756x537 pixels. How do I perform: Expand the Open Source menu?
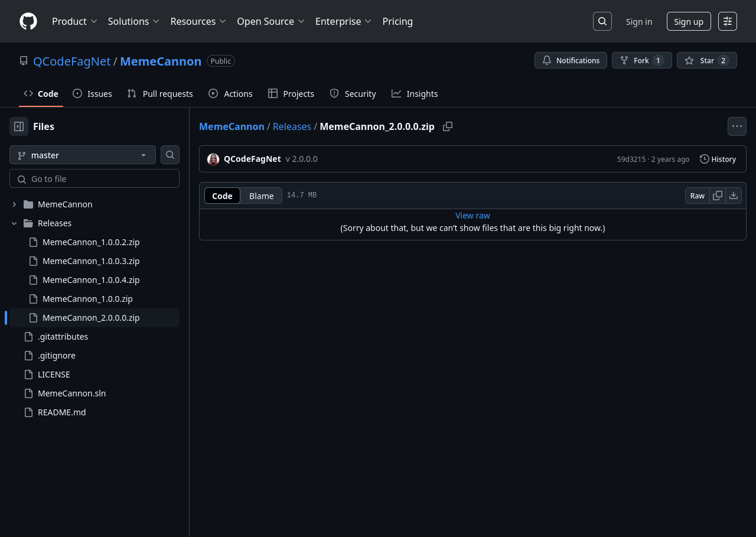pos(271,21)
